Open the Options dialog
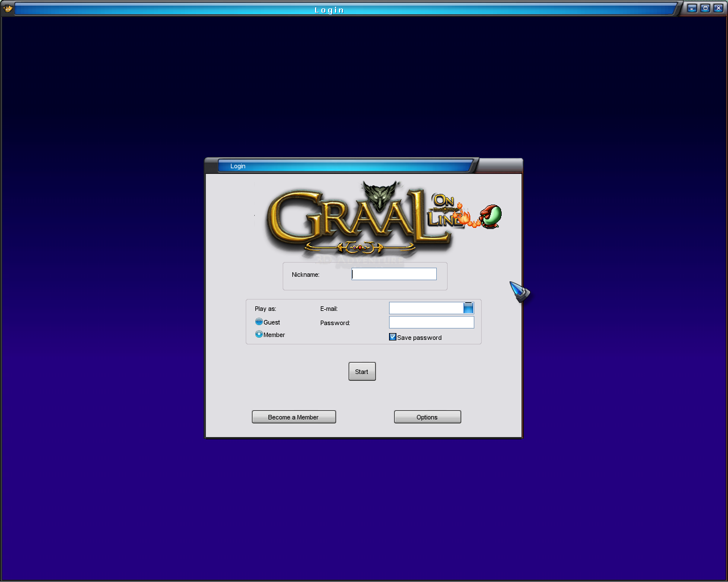 point(427,417)
